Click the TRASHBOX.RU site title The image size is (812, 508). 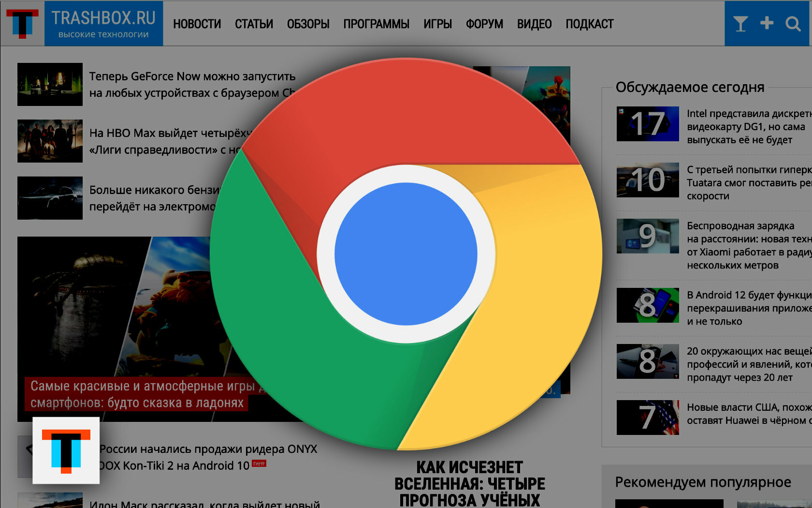tap(103, 18)
